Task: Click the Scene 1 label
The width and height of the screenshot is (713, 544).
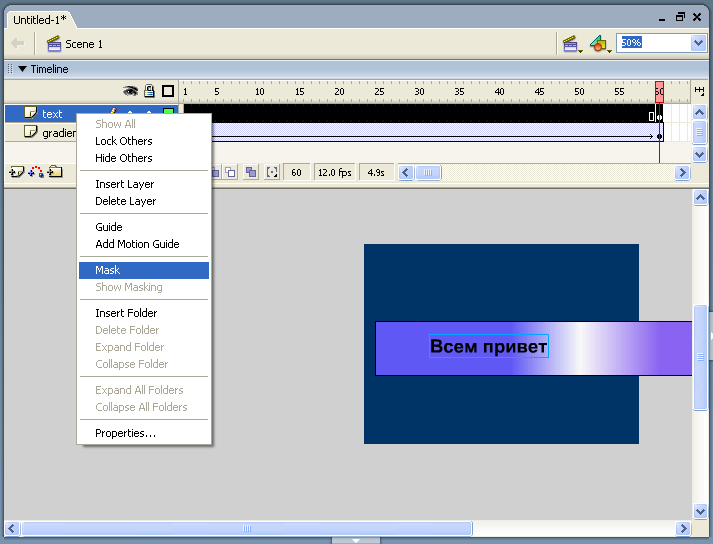Action: [x=84, y=44]
